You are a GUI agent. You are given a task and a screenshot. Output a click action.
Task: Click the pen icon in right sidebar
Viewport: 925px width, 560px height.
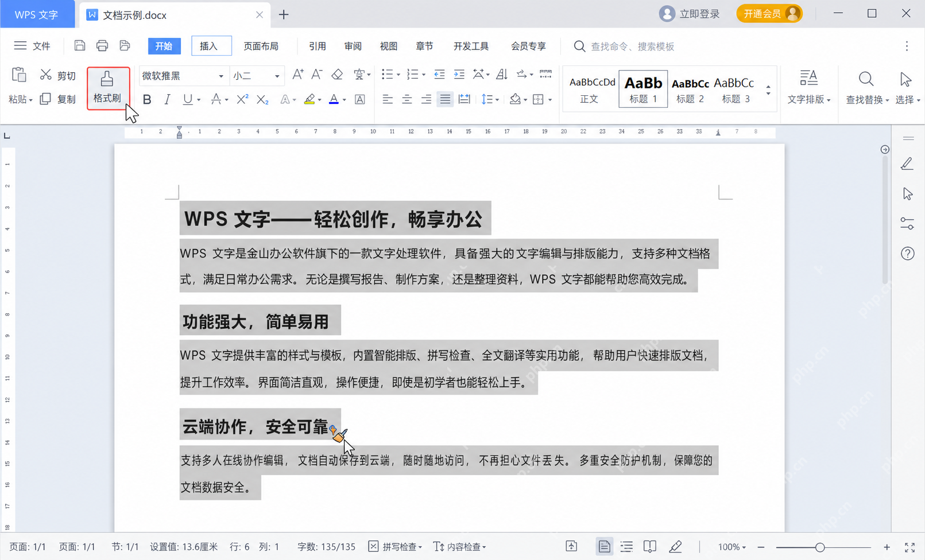point(907,164)
